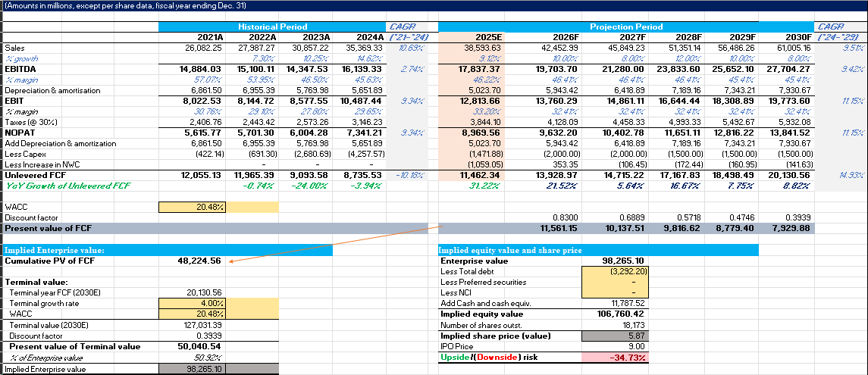Screen dimensions: 868x375
Task: Click the Terminal growth rate 4.00% cell
Action: tap(193, 303)
